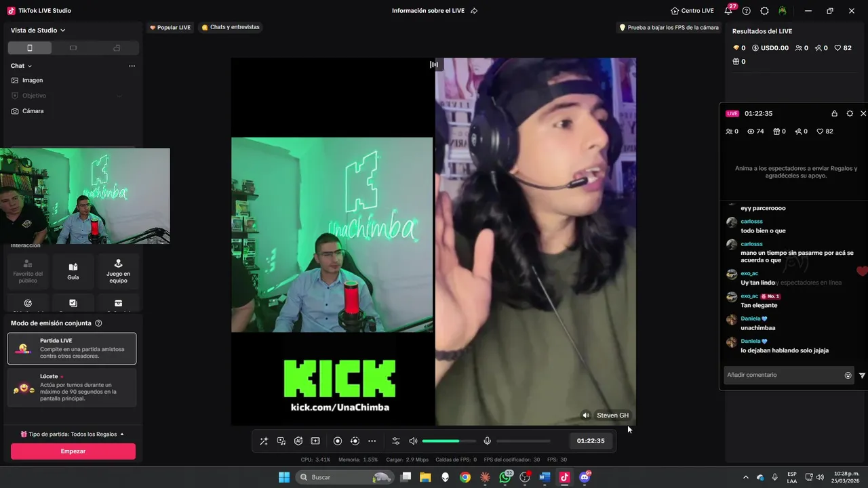Open the more options ellipsis in toolbar
This screenshot has width=868, height=488.
point(372,441)
